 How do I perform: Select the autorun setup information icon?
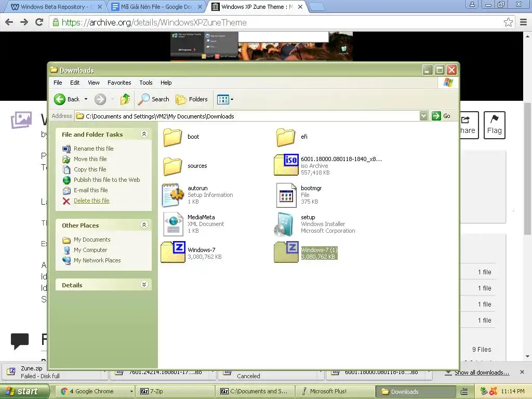pyautogui.click(x=173, y=195)
